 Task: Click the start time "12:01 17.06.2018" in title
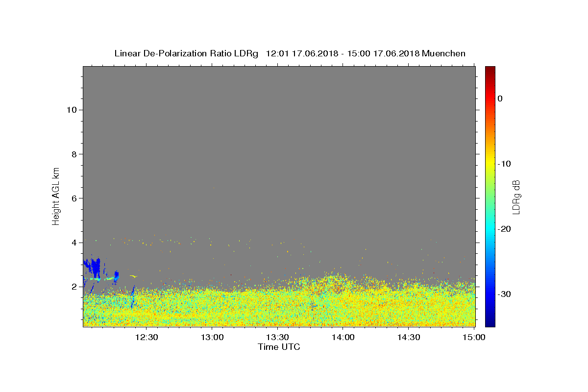[x=302, y=53]
